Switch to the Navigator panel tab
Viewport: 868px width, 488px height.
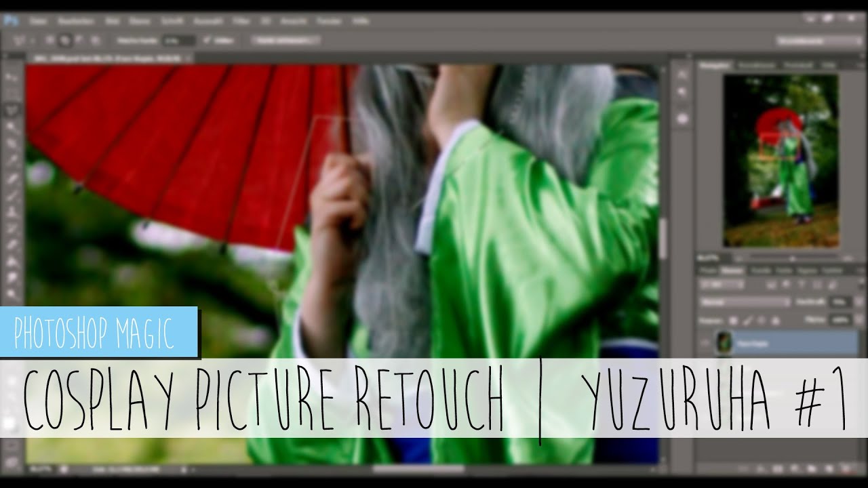click(716, 65)
